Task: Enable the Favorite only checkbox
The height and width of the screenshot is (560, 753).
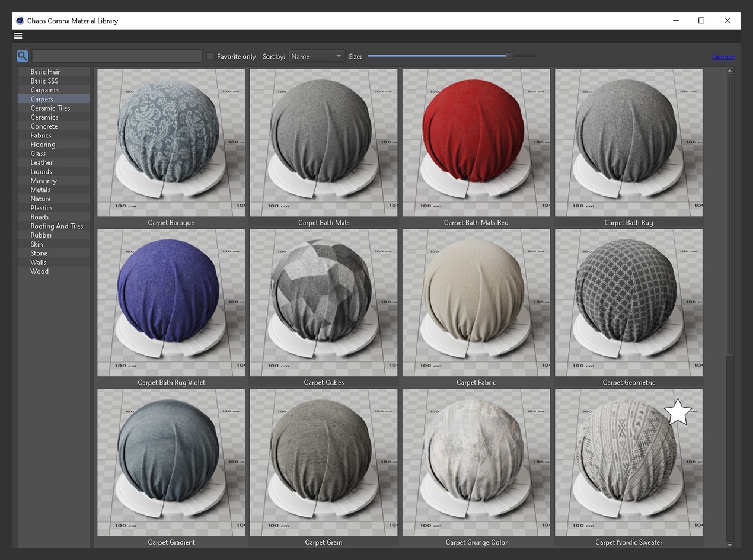Action: click(210, 56)
